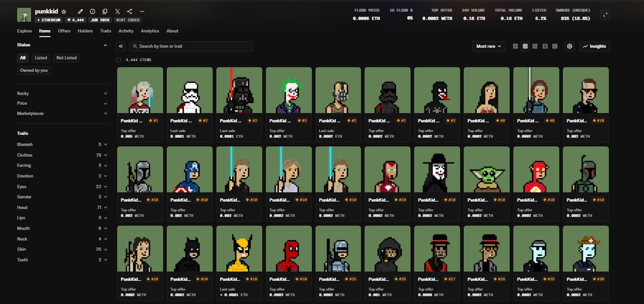Expand the Mouth trait filter
The width and height of the screenshot is (644, 304).
(62, 228)
